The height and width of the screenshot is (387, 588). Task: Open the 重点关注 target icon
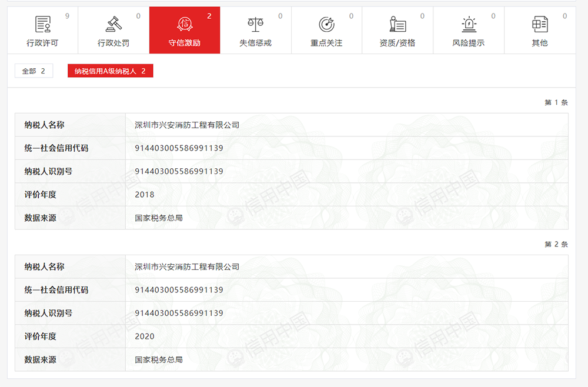326,24
